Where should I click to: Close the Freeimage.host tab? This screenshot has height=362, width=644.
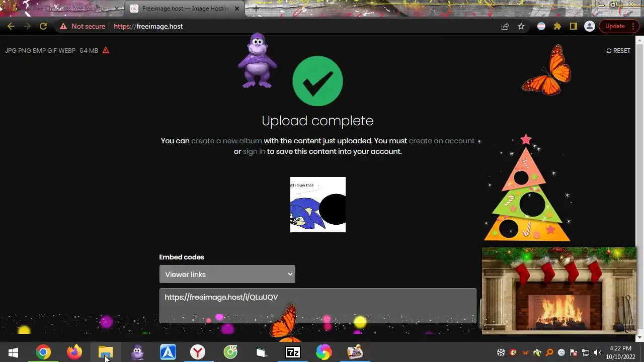coord(237,9)
